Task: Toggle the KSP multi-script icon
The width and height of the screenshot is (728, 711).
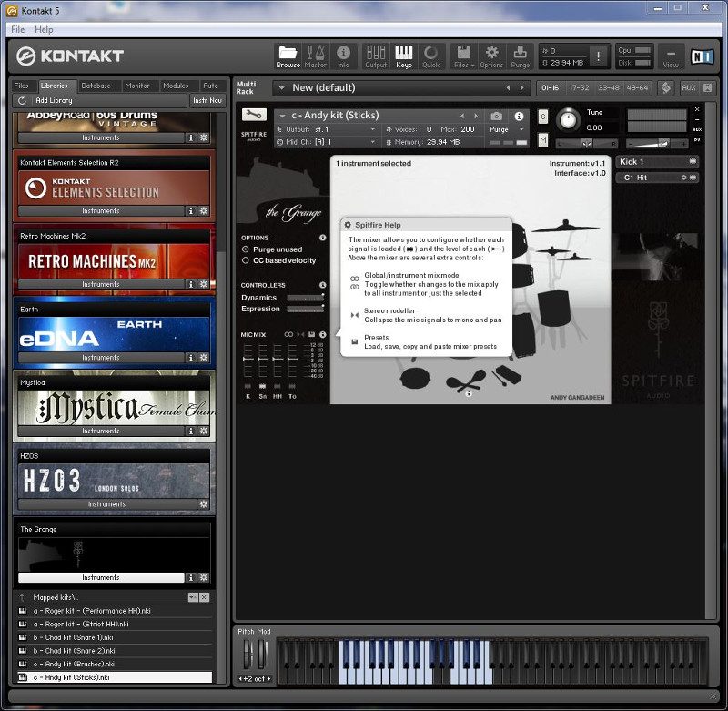Action: 666,87
